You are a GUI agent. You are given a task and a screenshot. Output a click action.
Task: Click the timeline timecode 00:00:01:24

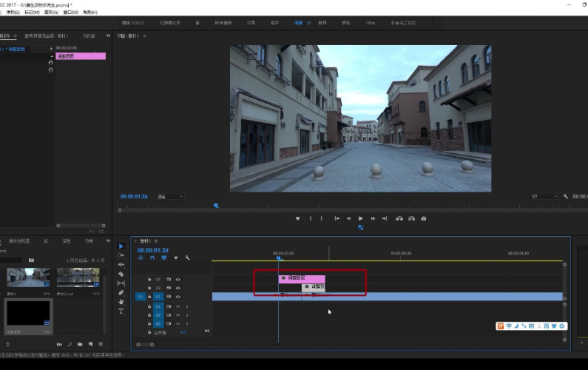pyautogui.click(x=153, y=250)
